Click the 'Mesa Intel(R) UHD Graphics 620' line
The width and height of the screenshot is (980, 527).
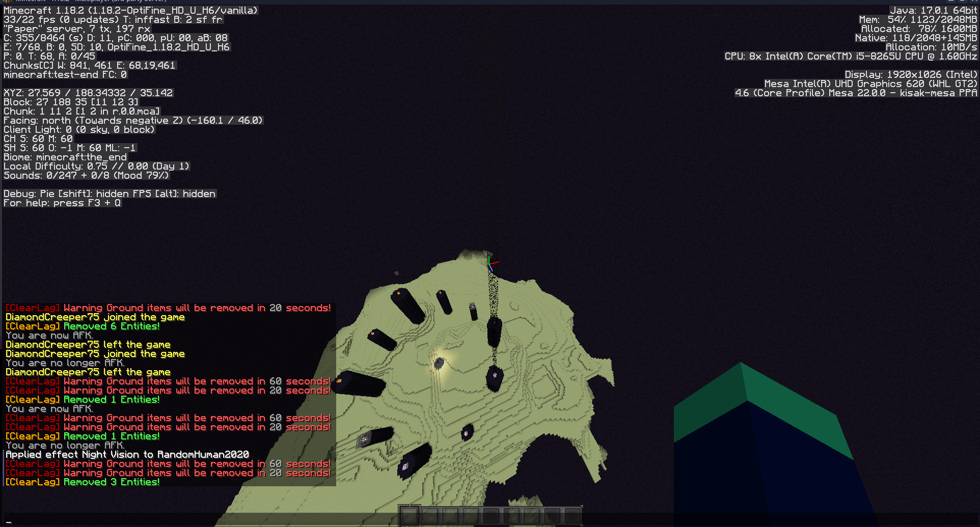[x=871, y=84]
